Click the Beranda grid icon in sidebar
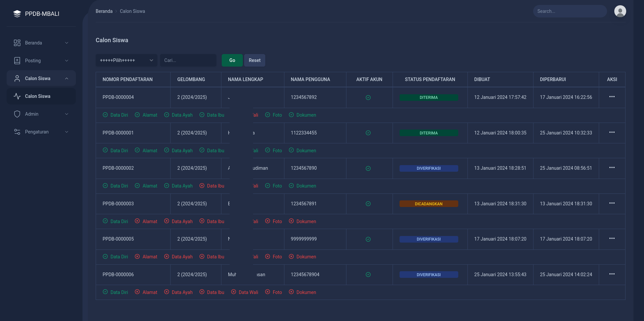This screenshot has height=321, width=644. tap(17, 43)
